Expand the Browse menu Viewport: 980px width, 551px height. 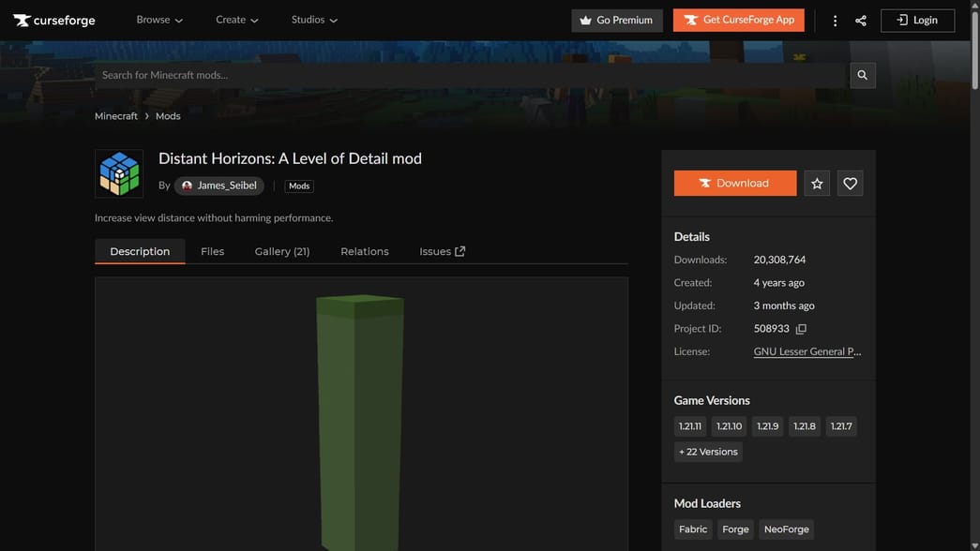158,19
